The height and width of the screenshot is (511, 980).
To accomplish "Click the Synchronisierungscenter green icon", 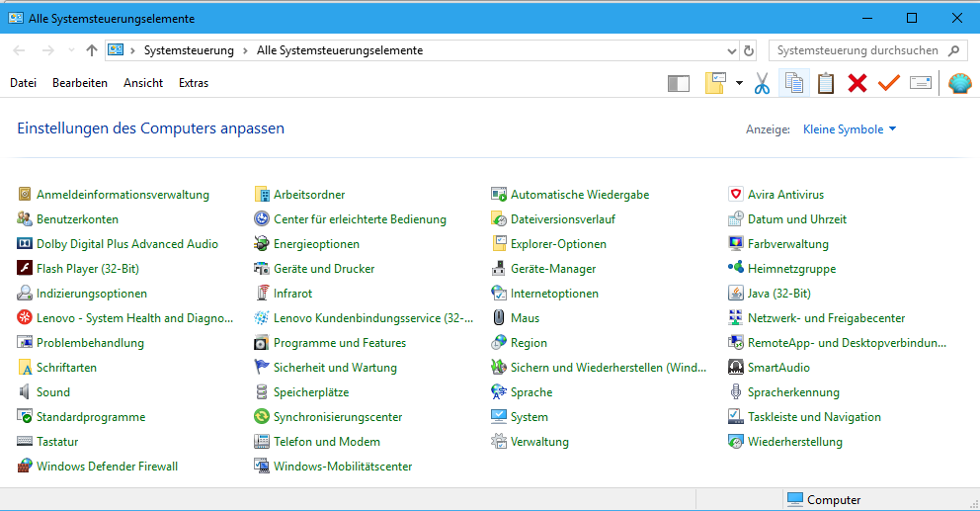I will click(x=261, y=416).
